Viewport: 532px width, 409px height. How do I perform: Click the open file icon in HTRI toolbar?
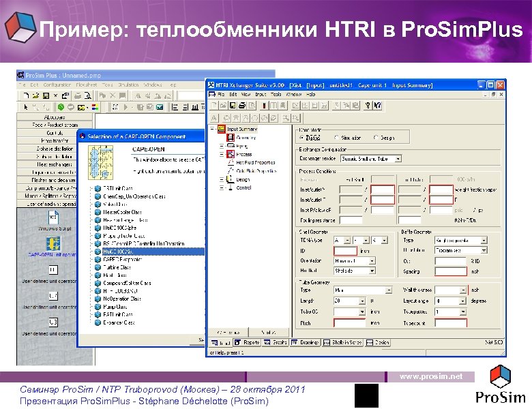223,106
